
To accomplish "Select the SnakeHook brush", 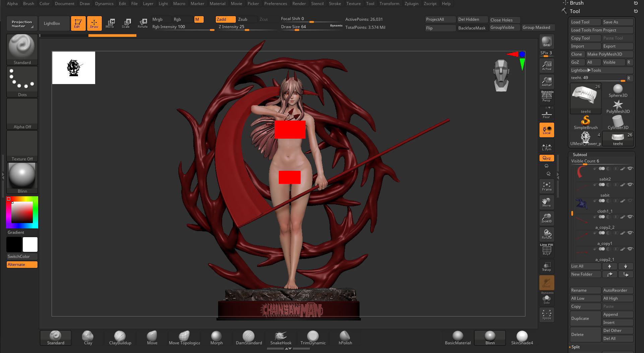I will (x=281, y=338).
